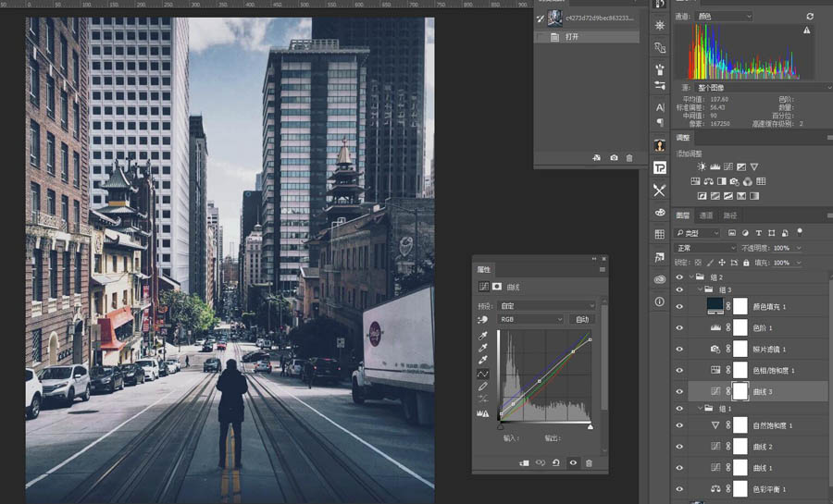The height and width of the screenshot is (504, 833).
Task: Click the black point eyedropper in Curves
Action: (x=482, y=335)
